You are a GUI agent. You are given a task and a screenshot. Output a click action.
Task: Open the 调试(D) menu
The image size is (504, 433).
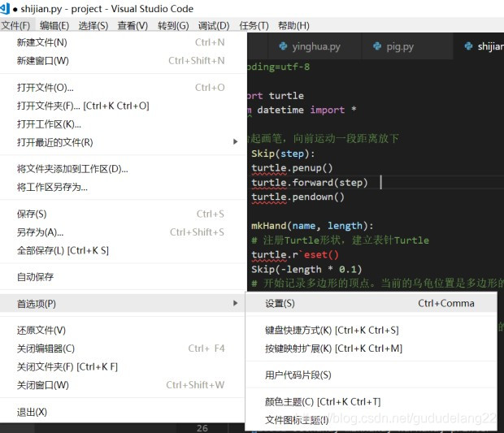pyautogui.click(x=214, y=25)
